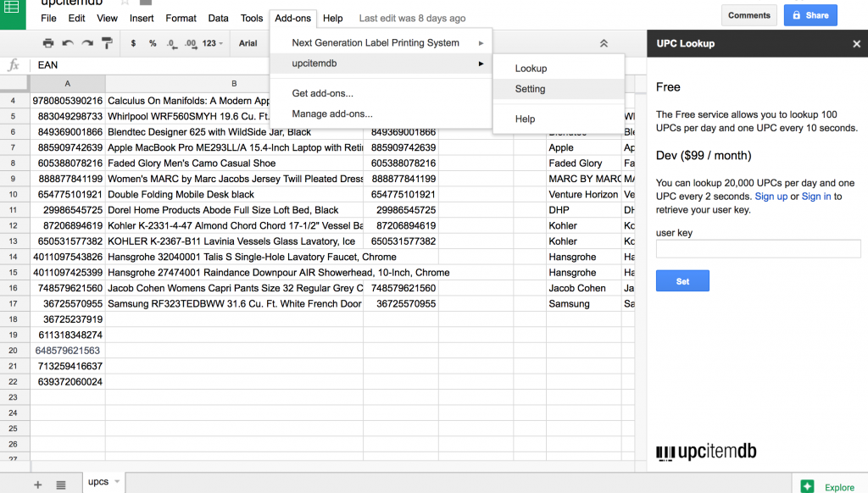Open the Tools menu

(251, 19)
